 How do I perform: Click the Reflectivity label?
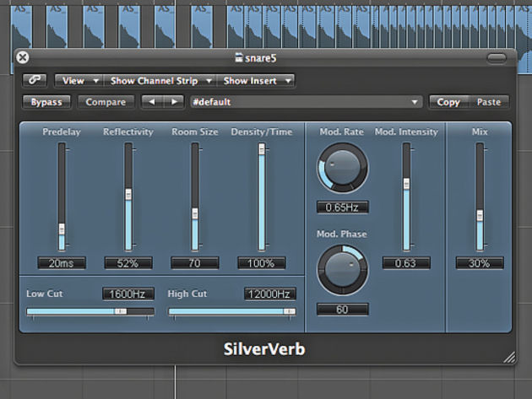[128, 132]
